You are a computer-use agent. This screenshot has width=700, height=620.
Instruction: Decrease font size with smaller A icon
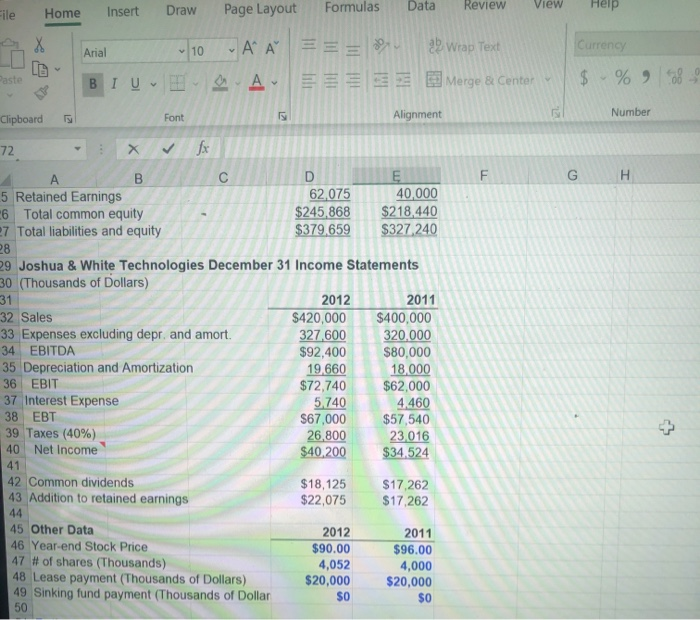pyautogui.click(x=272, y=48)
